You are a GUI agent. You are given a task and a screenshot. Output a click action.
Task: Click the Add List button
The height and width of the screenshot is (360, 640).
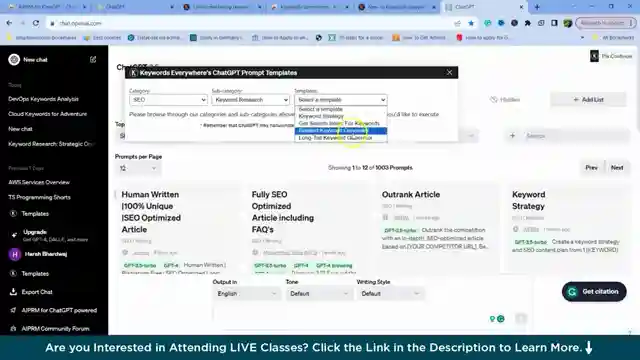tap(588, 100)
